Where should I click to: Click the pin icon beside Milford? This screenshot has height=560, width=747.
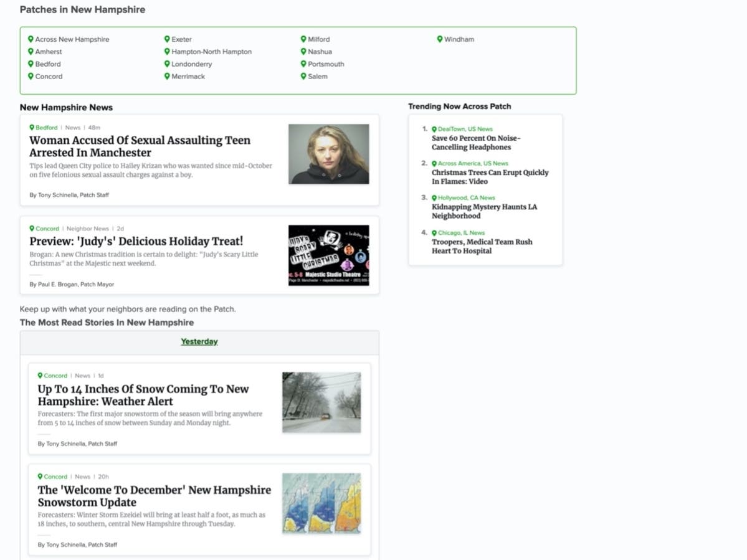point(303,39)
